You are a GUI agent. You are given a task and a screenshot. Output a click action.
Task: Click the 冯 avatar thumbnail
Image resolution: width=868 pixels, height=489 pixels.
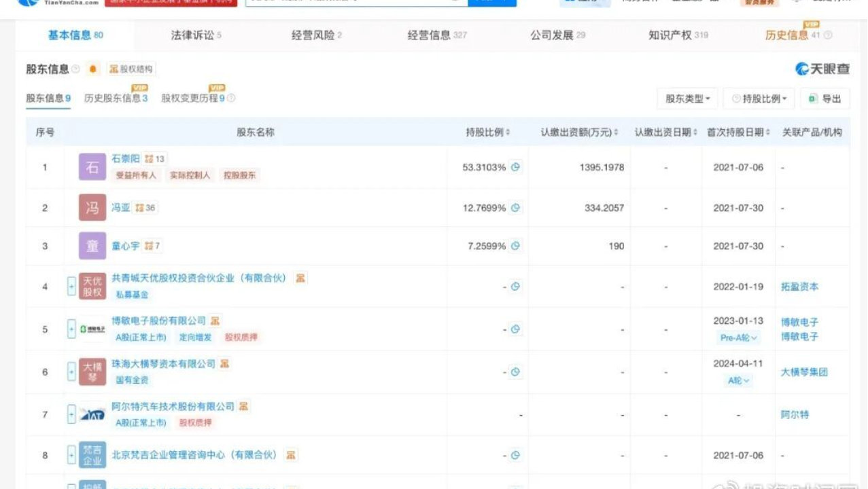point(92,207)
